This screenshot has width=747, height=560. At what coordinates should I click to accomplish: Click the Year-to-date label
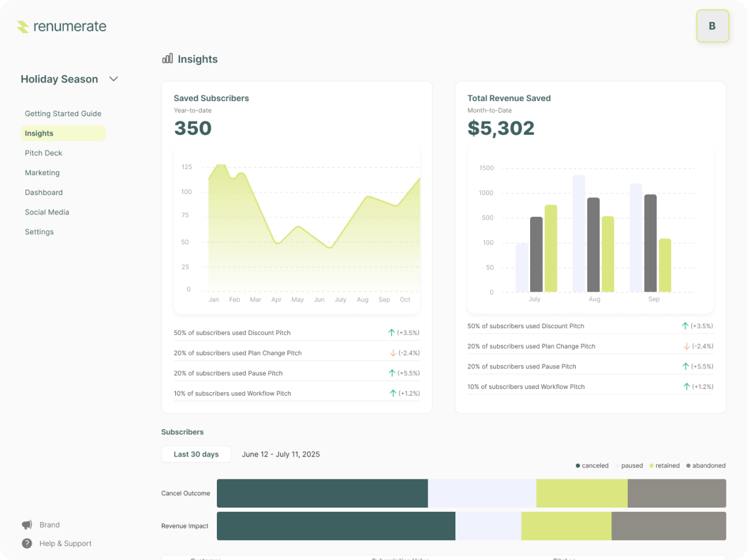tap(193, 110)
